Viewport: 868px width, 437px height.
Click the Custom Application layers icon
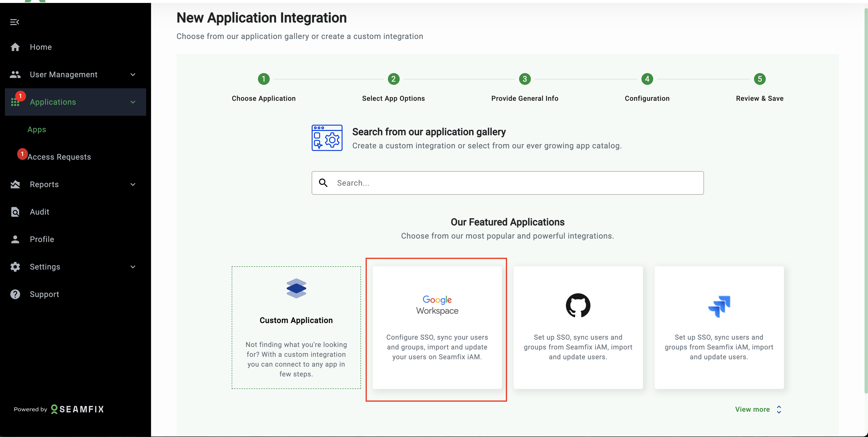tap(296, 288)
